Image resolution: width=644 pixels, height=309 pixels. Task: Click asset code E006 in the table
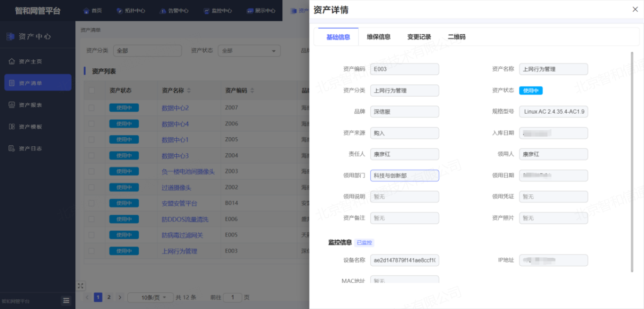point(231,219)
